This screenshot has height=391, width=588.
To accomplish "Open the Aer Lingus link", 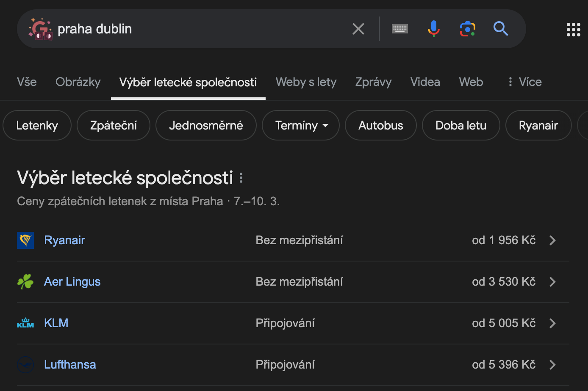I will [72, 282].
